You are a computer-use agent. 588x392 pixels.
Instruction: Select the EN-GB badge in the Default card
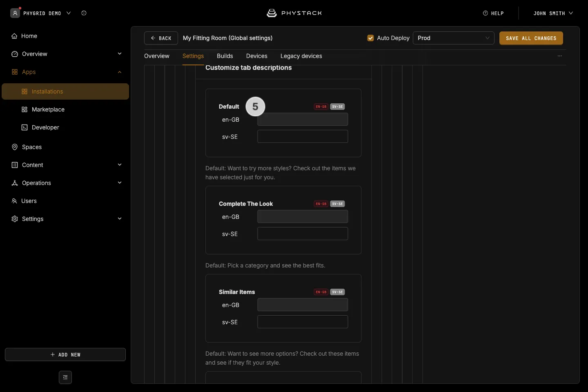(321, 107)
